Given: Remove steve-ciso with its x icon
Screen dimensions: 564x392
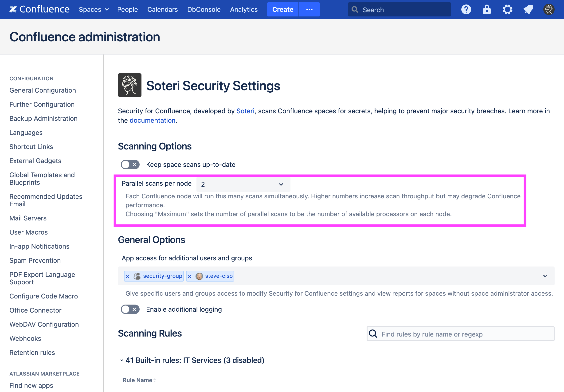Looking at the screenshot, I should (x=190, y=276).
